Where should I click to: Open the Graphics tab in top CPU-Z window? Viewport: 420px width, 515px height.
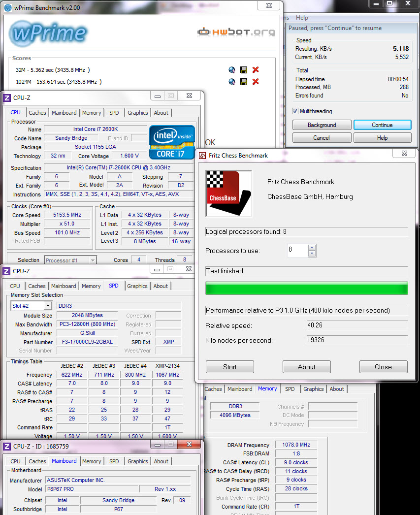tap(137, 113)
